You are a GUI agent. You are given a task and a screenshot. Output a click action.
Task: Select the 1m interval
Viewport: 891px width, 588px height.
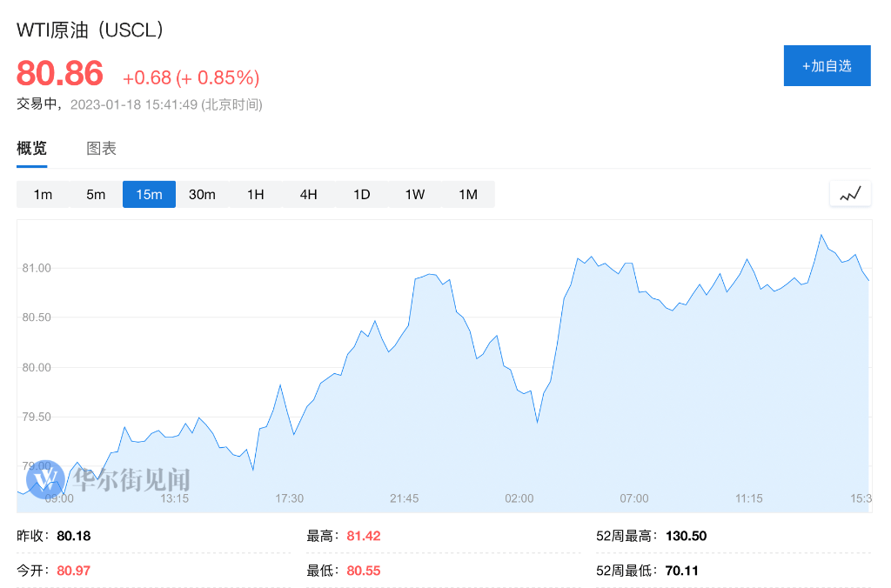click(43, 194)
